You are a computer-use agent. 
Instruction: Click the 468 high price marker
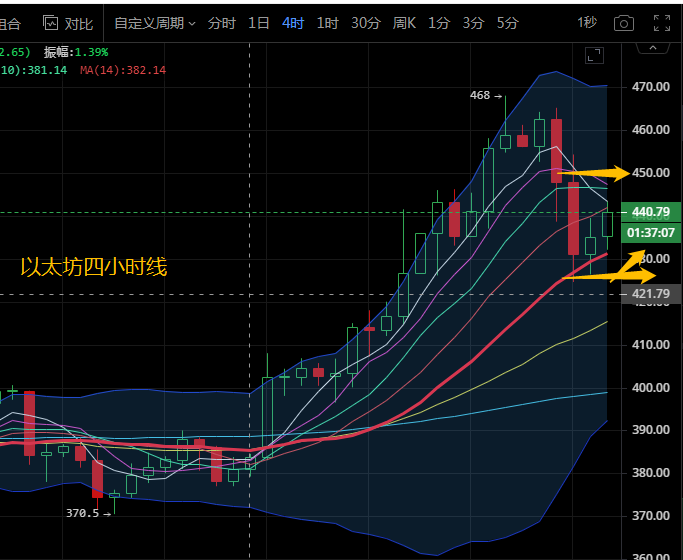pos(480,95)
